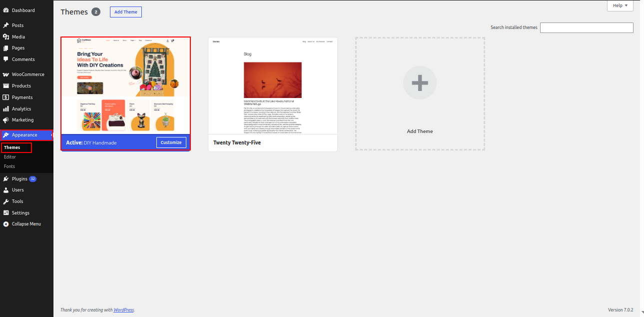Image resolution: width=644 pixels, height=317 pixels.
Task: Click the Active: DIY Handmade label
Action: point(91,142)
